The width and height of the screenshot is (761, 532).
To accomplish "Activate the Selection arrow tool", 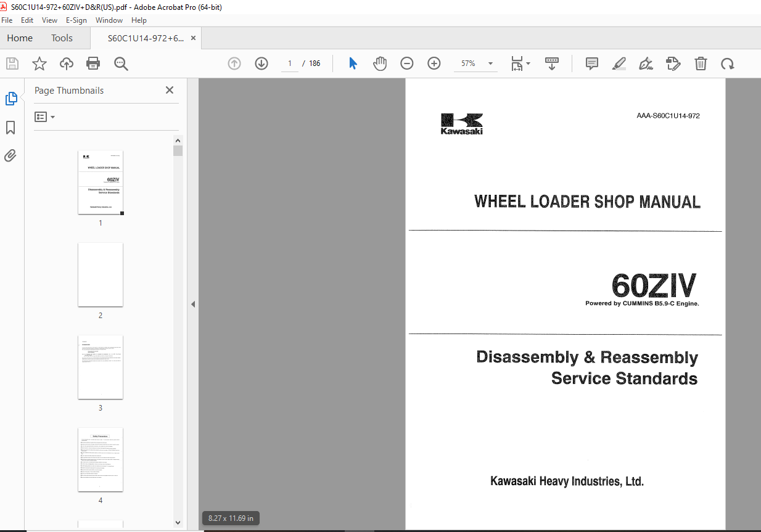I will click(x=353, y=63).
